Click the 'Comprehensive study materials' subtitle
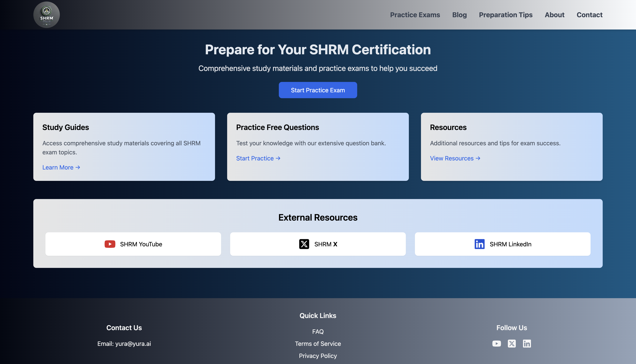636x364 pixels. point(318,68)
